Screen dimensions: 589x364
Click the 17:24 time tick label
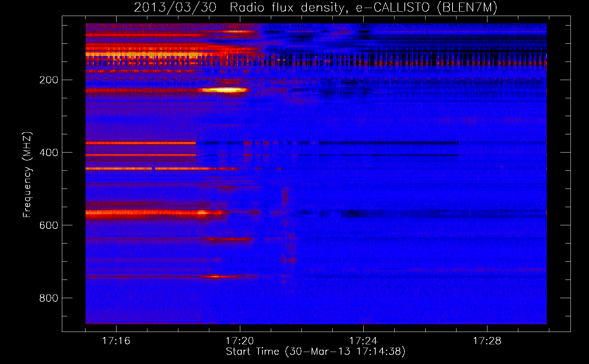pos(363,341)
